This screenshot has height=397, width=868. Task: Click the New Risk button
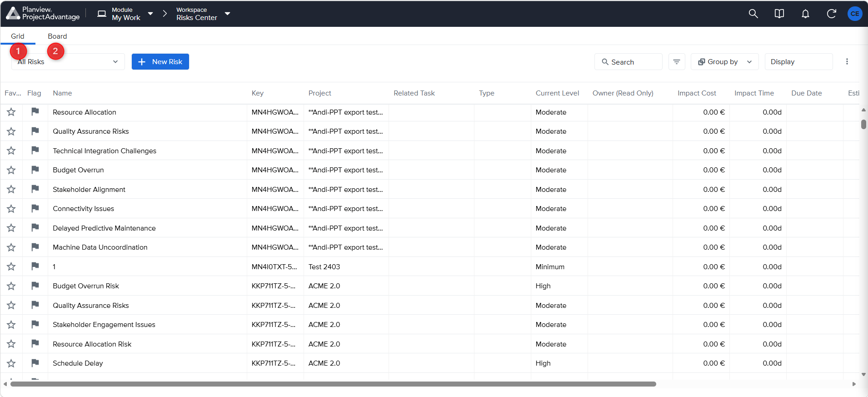160,62
